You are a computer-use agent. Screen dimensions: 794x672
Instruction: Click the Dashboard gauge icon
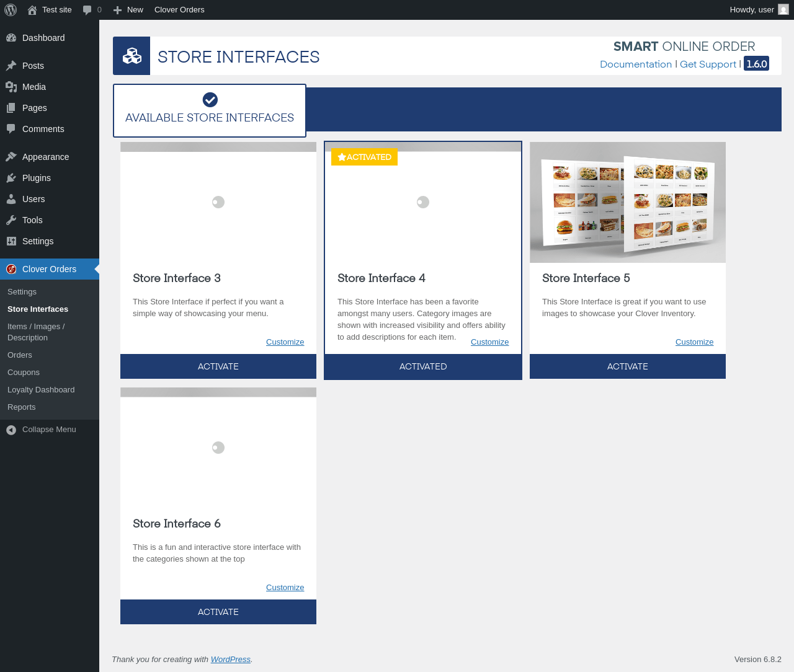point(11,38)
